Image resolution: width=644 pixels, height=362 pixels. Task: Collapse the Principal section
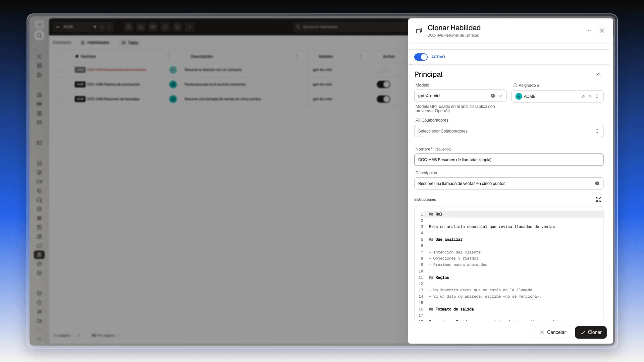(x=598, y=74)
